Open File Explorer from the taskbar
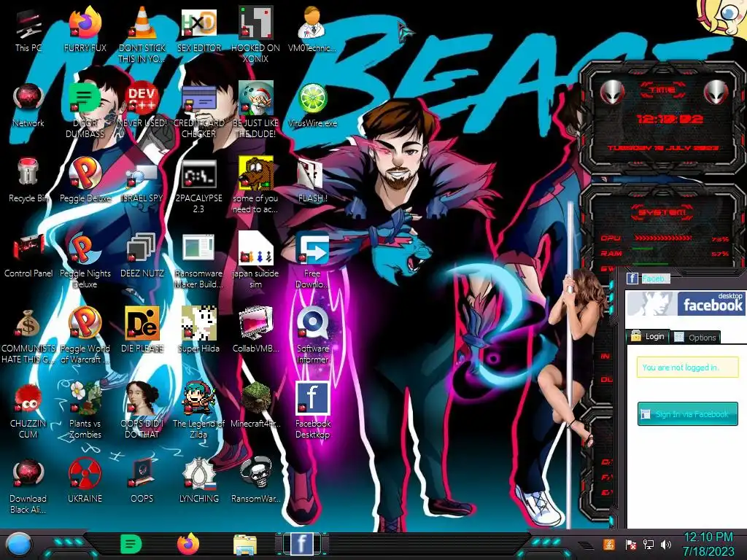Image resolution: width=747 pixels, height=560 pixels. coord(245,545)
